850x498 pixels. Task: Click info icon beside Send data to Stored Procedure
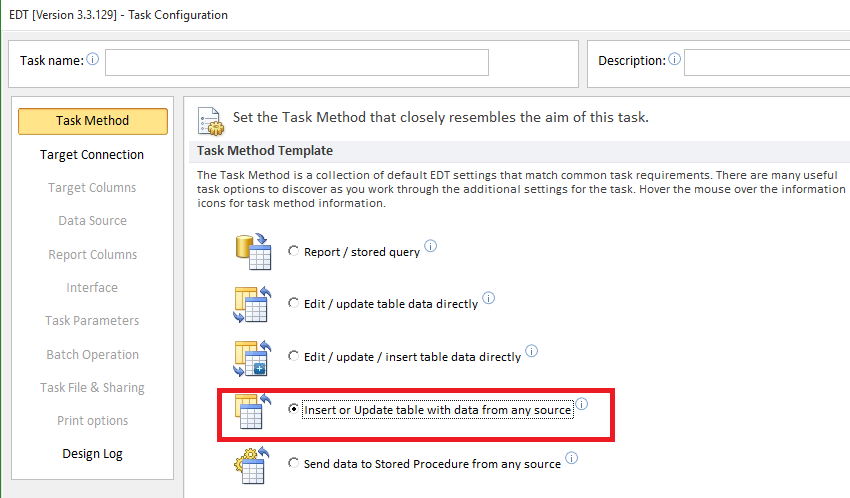[x=571, y=458]
